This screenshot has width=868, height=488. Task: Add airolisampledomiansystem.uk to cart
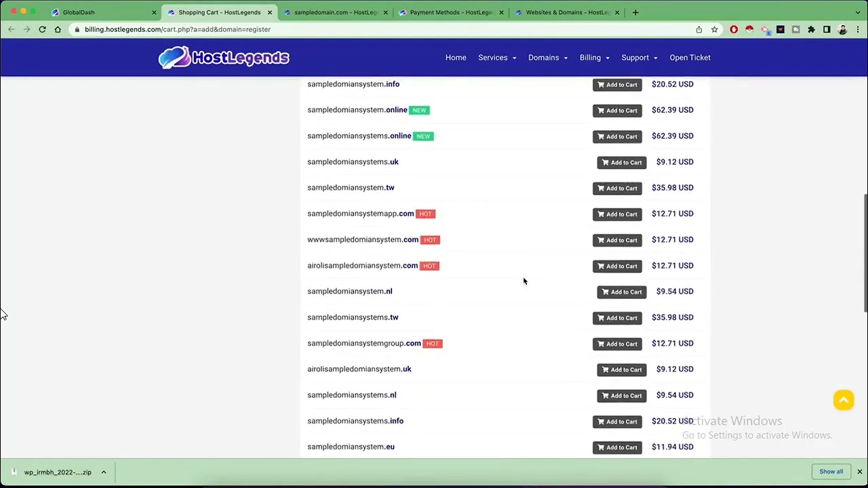(x=622, y=370)
